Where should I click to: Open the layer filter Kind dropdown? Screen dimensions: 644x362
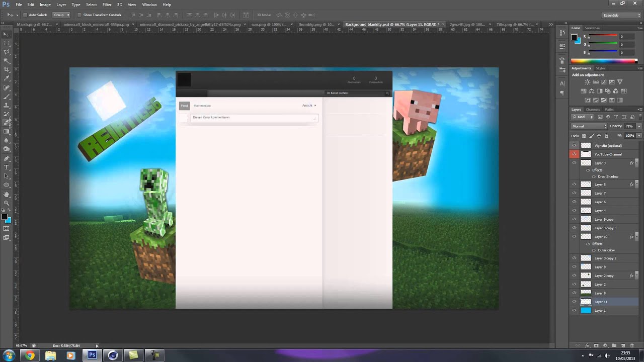click(584, 117)
